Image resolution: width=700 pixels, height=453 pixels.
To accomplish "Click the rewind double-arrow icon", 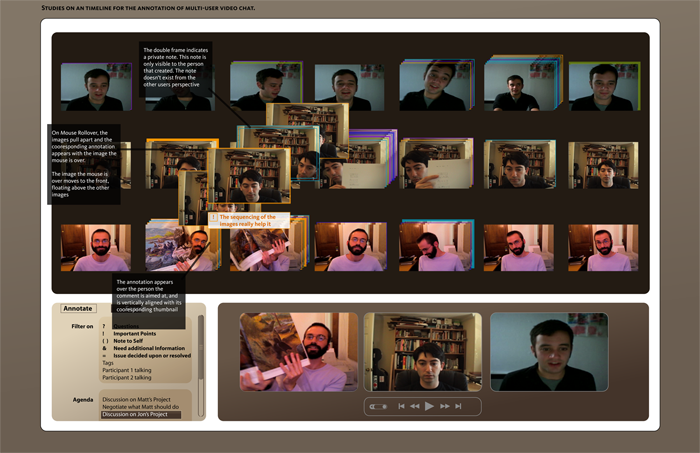I will click(415, 406).
